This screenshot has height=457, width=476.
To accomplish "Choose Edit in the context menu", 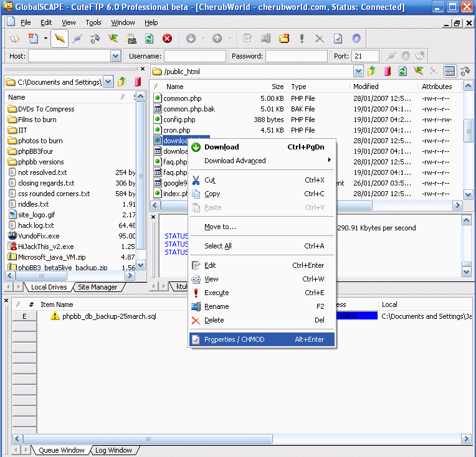I will 262,265.
